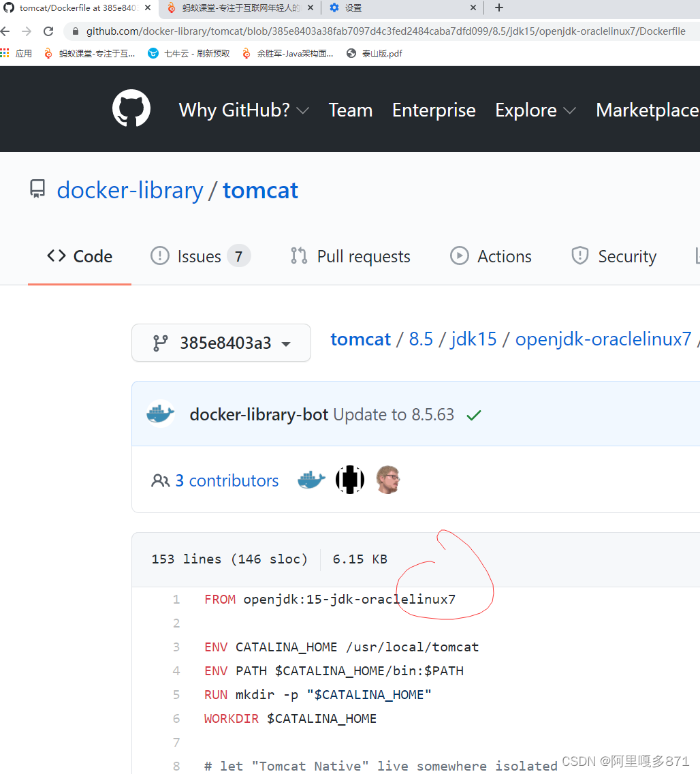Open the Enterprise navigation item
The image size is (700, 774).
pyautogui.click(x=434, y=110)
